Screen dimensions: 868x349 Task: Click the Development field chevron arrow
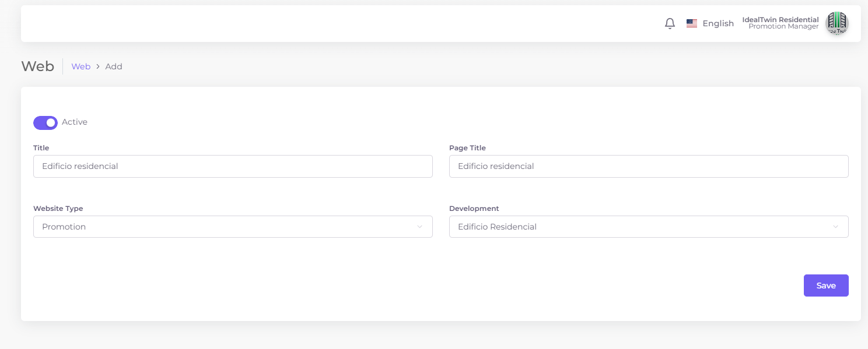835,227
